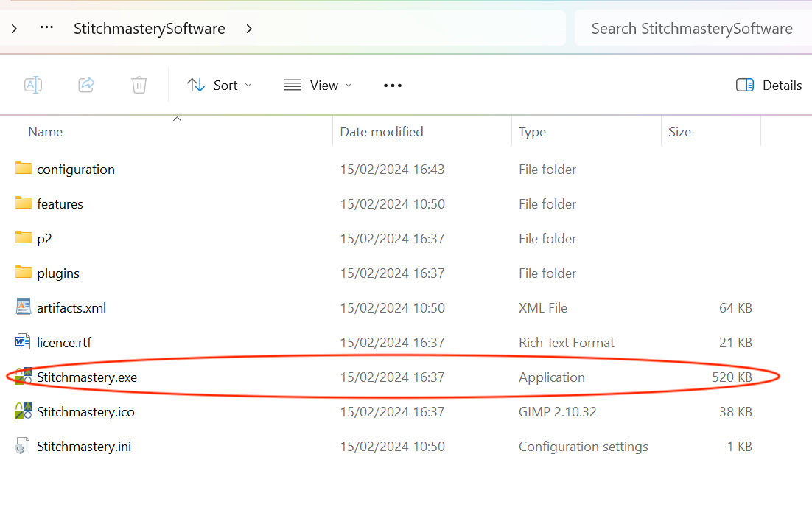Select the Stitchmastery.exe file name
This screenshot has width=812, height=516.
[x=87, y=377]
